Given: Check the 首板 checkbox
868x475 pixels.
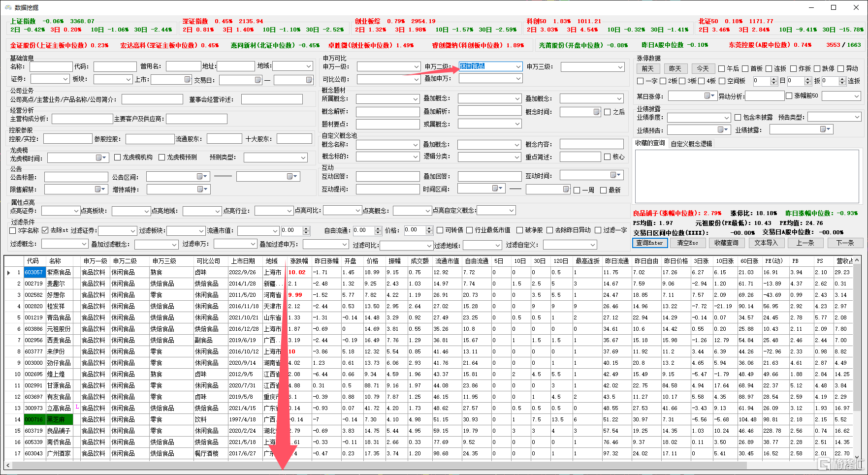Looking at the screenshot, I should pos(745,69).
